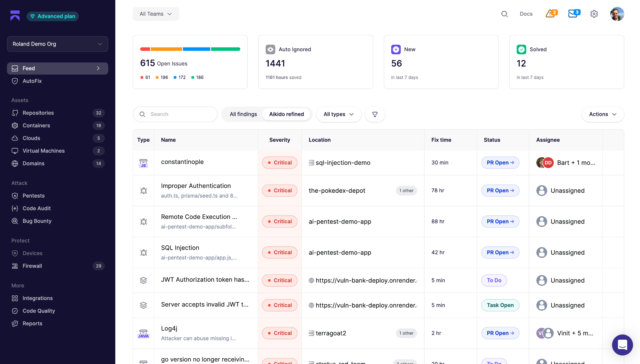Viewport: 640px width, 364px height.
Task: Click the New plus icon in the stats card
Action: pyautogui.click(x=396, y=49)
